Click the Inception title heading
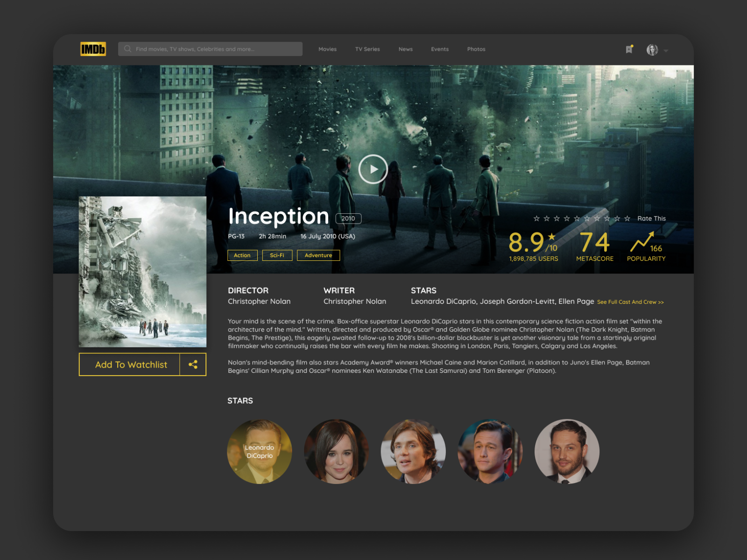747x560 pixels. coord(279,216)
